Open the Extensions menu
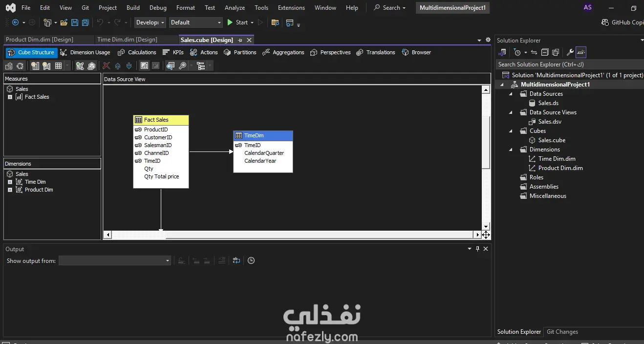This screenshot has width=644, height=344. pyautogui.click(x=292, y=8)
